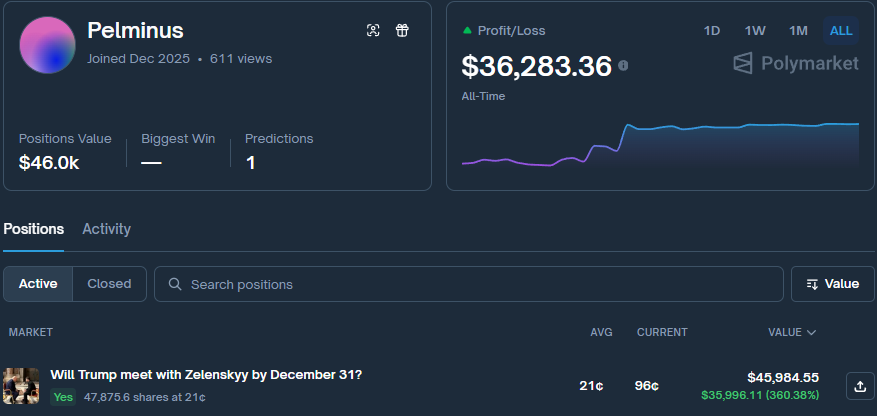This screenshot has height=416, width=877.
Task: Click the CURRENT column header
Action: point(662,332)
